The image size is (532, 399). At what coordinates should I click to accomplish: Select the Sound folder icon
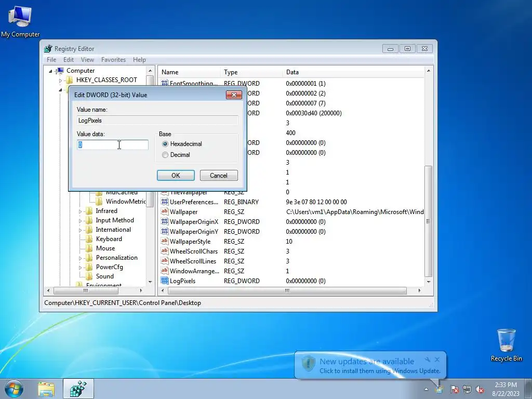point(89,276)
